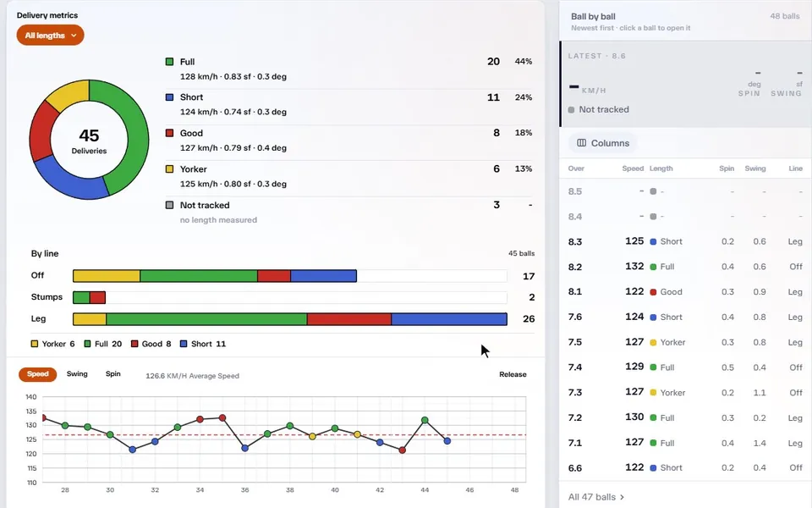Expand the All lengths dropdown
Screen dimensions: 812x508
tap(50, 36)
